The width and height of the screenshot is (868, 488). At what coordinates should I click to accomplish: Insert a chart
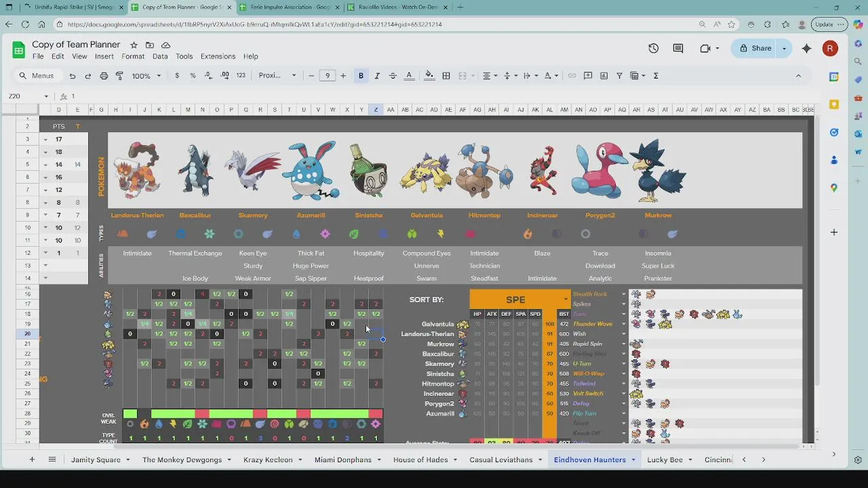point(604,76)
